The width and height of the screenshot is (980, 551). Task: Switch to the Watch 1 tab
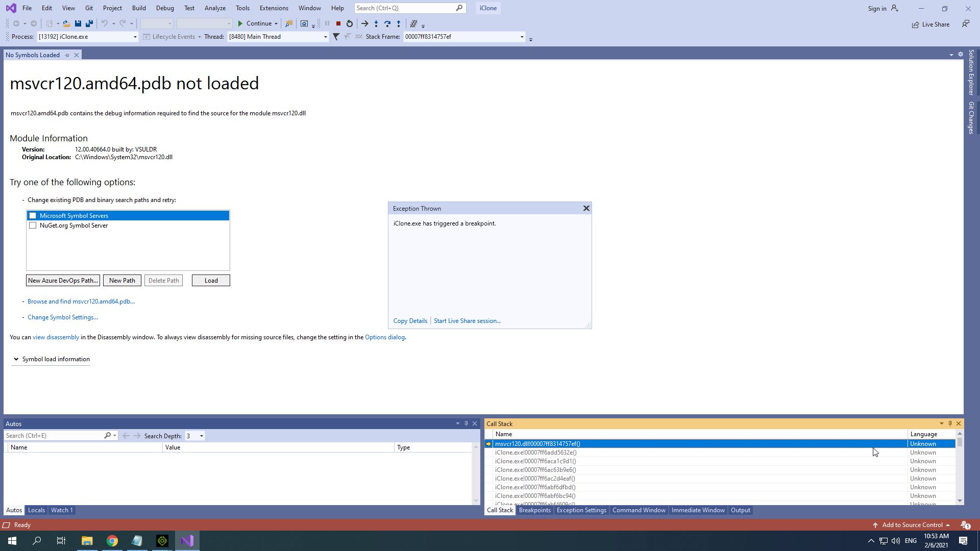tap(62, 510)
